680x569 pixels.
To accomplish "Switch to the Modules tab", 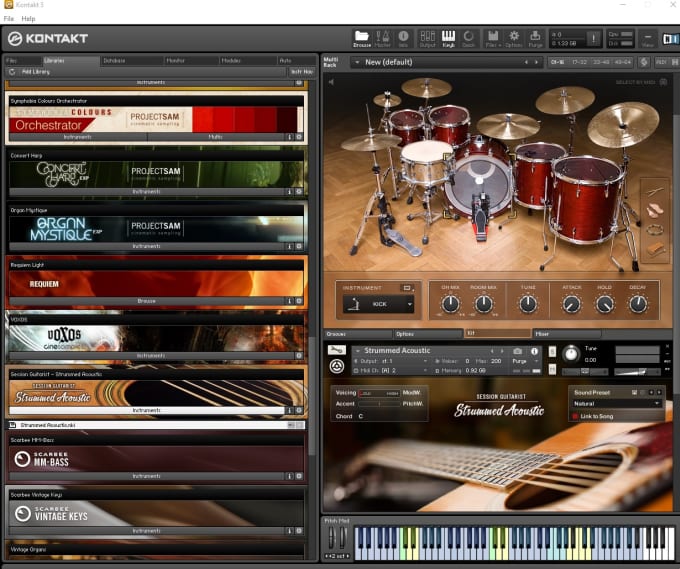I will pos(248,60).
